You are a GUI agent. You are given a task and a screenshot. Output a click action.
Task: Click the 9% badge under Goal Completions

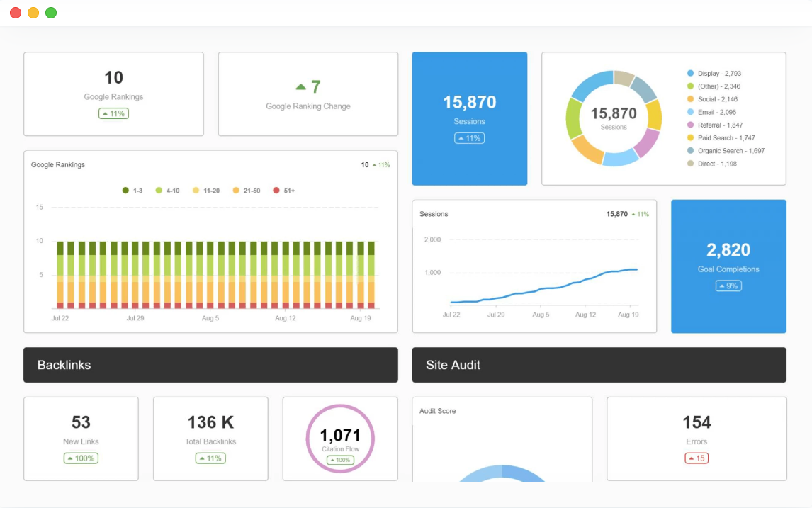pyautogui.click(x=728, y=286)
